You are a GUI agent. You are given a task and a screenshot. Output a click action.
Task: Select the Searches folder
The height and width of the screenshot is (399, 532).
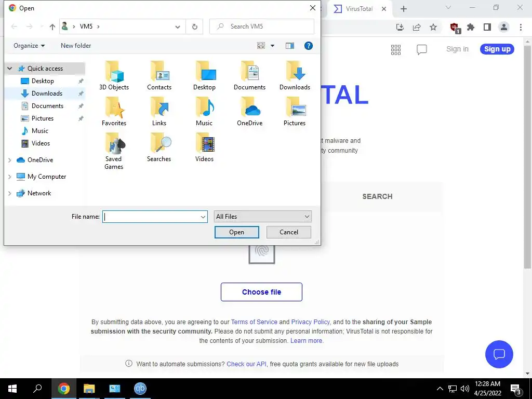159,148
